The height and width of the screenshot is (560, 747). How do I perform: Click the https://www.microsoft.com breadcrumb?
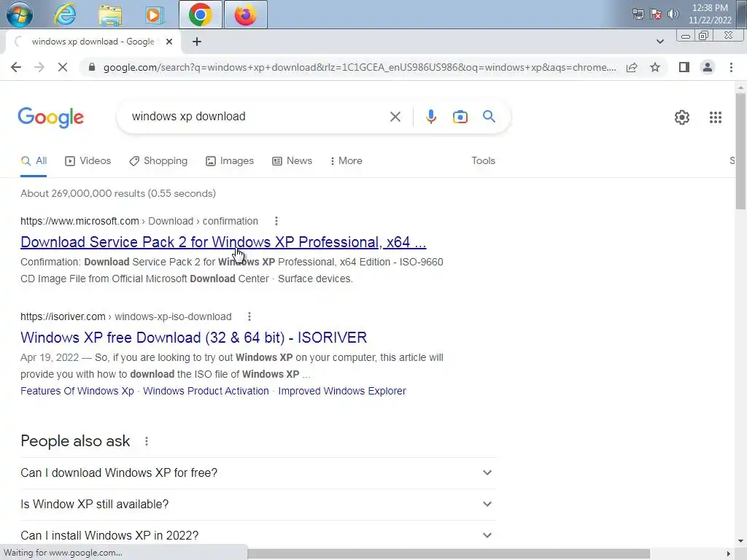click(80, 221)
